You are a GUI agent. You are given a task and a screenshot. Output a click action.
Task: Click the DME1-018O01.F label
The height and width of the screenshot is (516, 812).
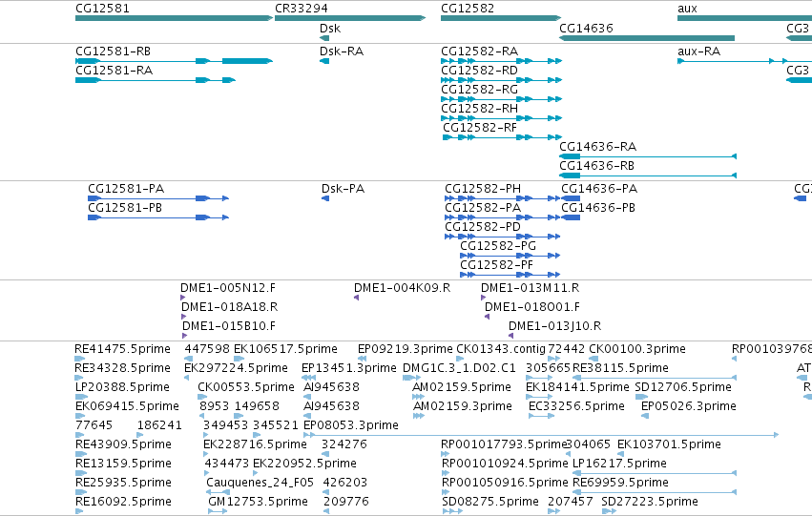click(532, 307)
